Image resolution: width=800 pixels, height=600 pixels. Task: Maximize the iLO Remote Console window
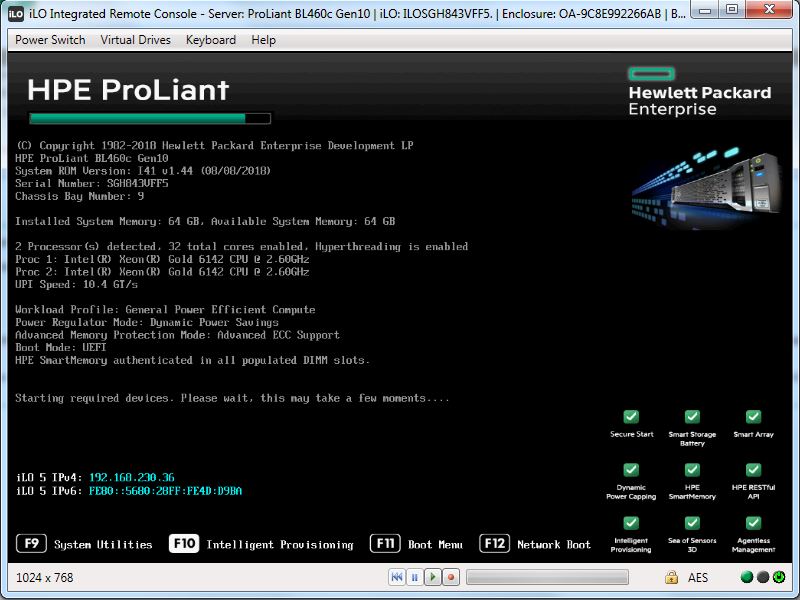pos(732,10)
